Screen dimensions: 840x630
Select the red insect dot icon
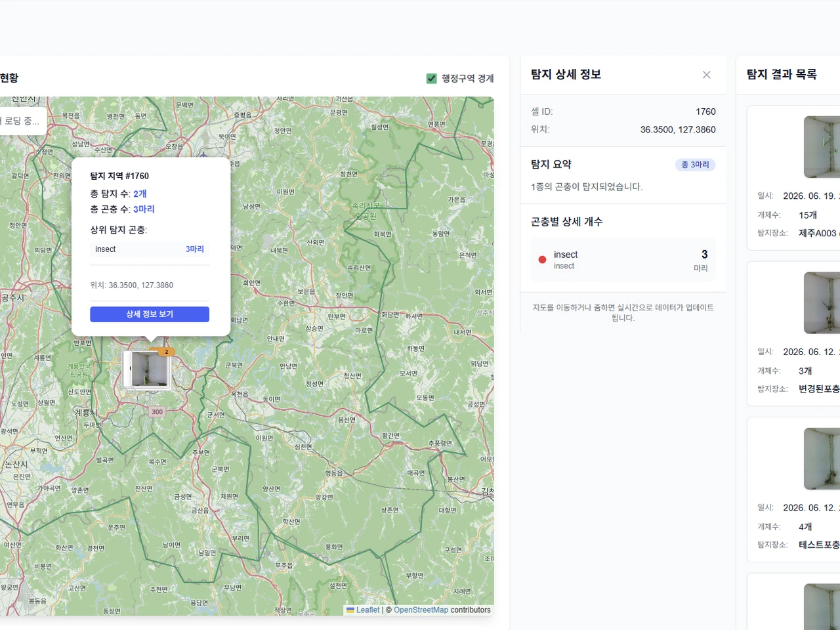[x=542, y=260]
